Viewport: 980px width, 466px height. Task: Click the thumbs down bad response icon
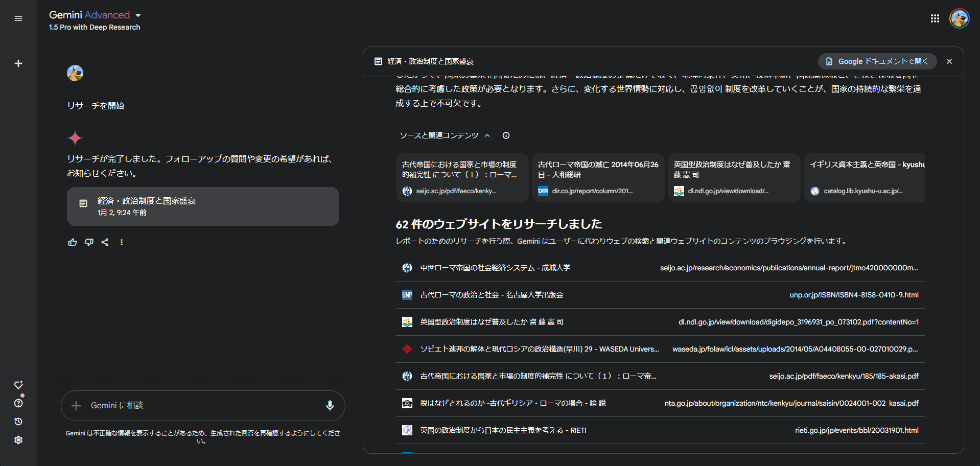[89, 242]
